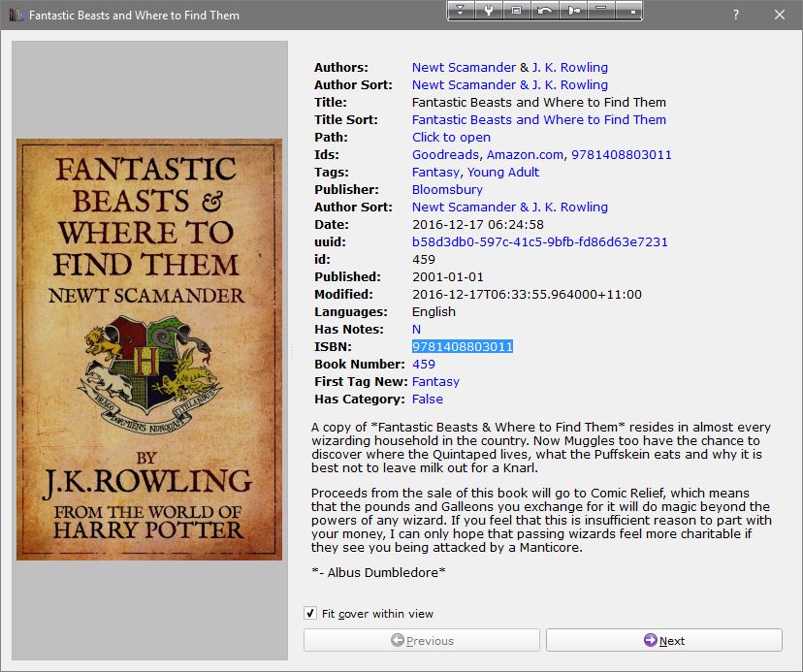803x672 pixels.
Task: Click the question mark help icon
Action: (735, 15)
